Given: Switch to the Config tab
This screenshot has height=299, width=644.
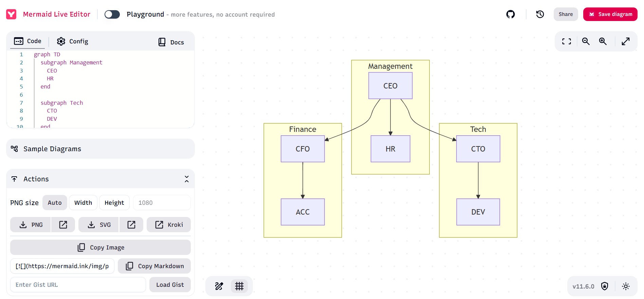Looking at the screenshot, I should [x=72, y=41].
